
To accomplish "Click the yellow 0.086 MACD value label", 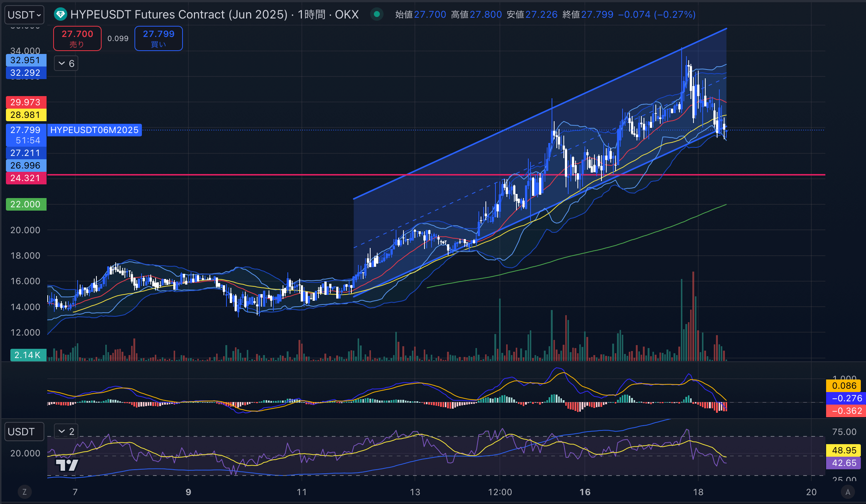I will pyautogui.click(x=844, y=386).
